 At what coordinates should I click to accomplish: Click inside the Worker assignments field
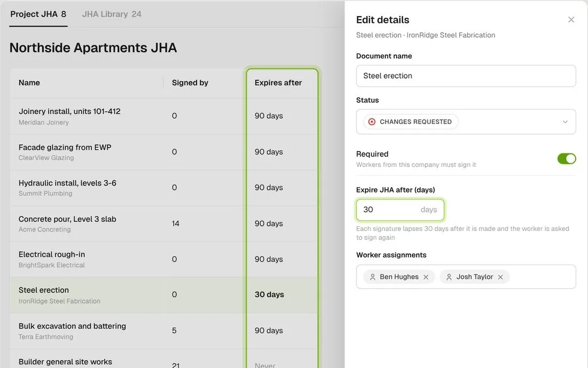pos(466,277)
